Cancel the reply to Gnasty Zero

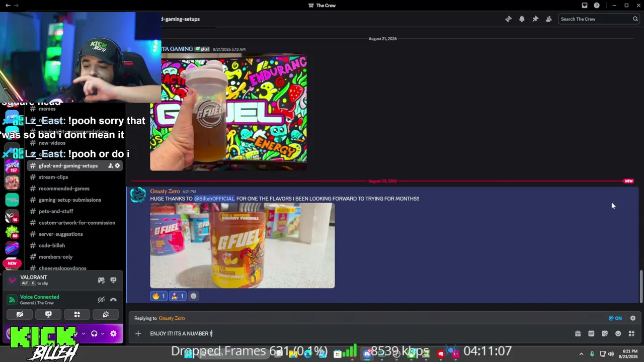(633, 318)
